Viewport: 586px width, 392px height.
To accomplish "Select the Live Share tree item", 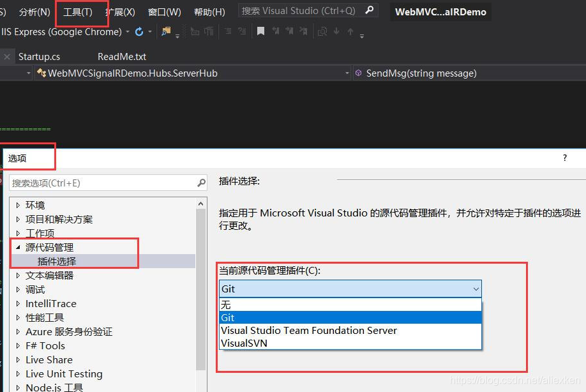I will tap(49, 360).
